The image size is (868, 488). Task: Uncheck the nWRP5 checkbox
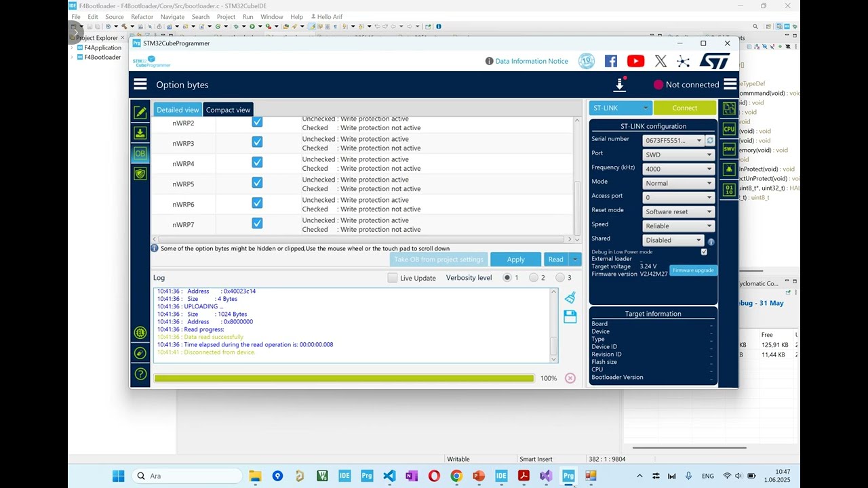coord(257,182)
